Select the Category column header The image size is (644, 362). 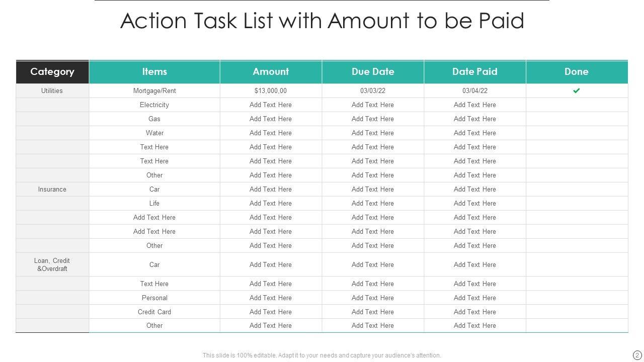[52, 72]
